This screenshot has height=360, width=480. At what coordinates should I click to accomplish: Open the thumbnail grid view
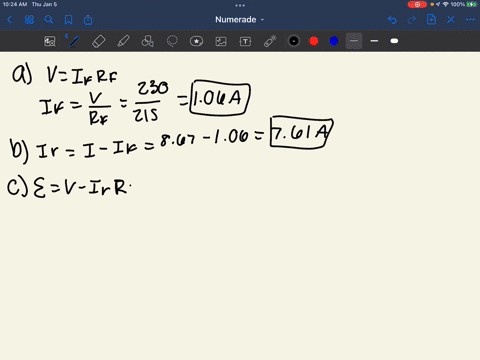coord(29,20)
